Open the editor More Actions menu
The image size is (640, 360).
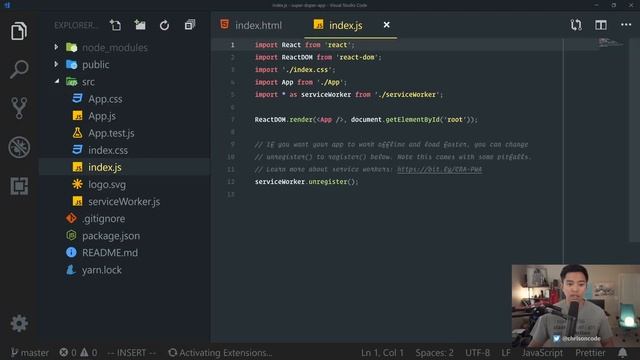(626, 25)
